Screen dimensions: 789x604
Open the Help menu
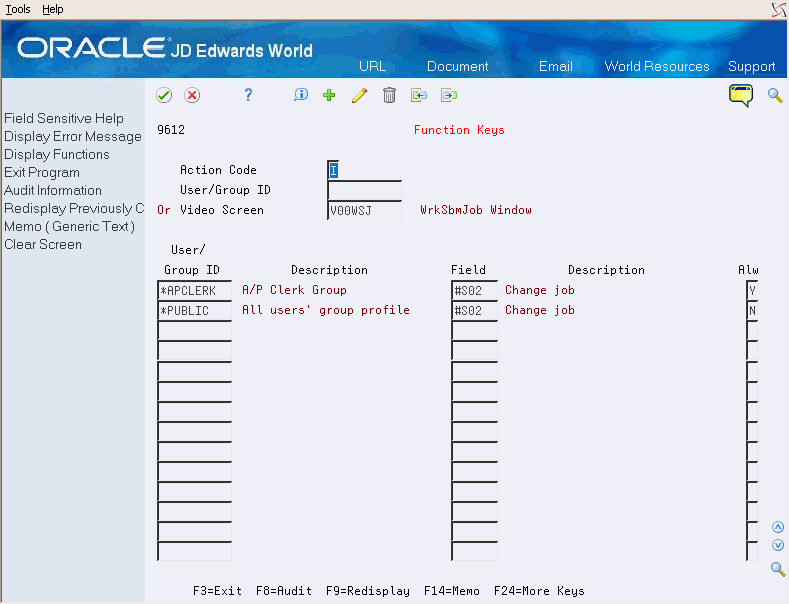pyautogui.click(x=52, y=9)
